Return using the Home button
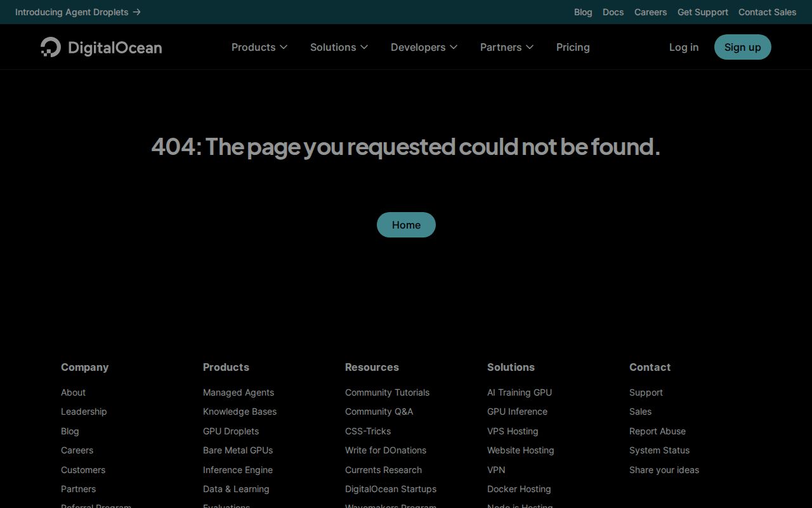The height and width of the screenshot is (508, 812). coord(406,225)
